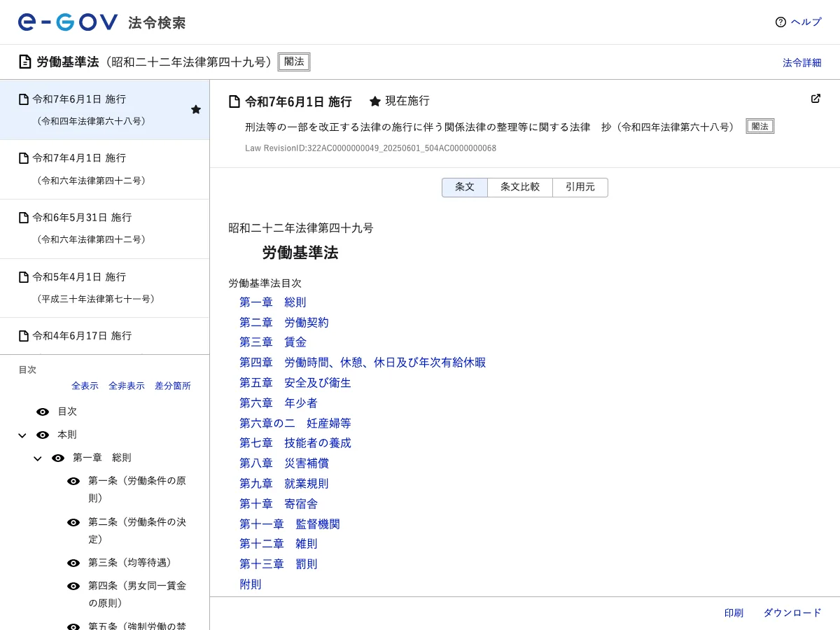Click the help question mark icon

[780, 22]
